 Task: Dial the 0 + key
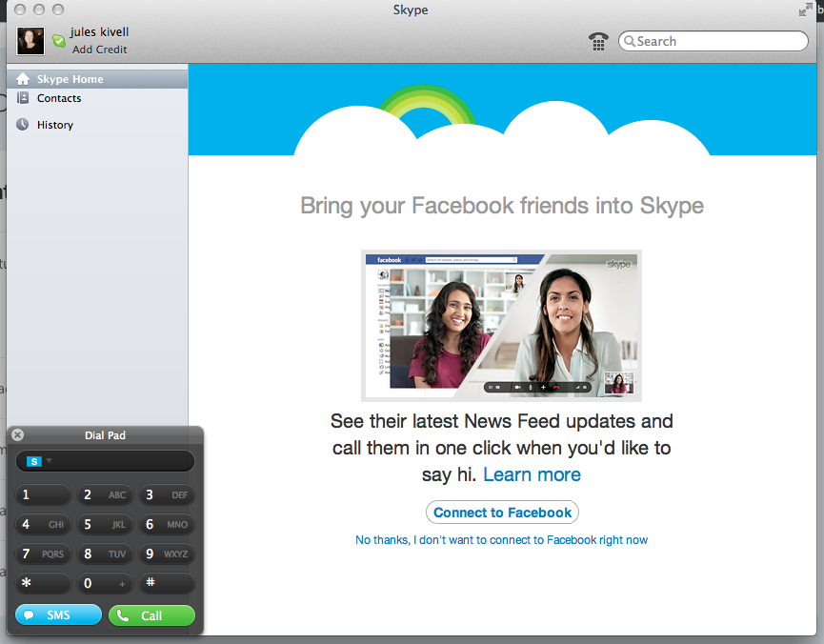105,583
